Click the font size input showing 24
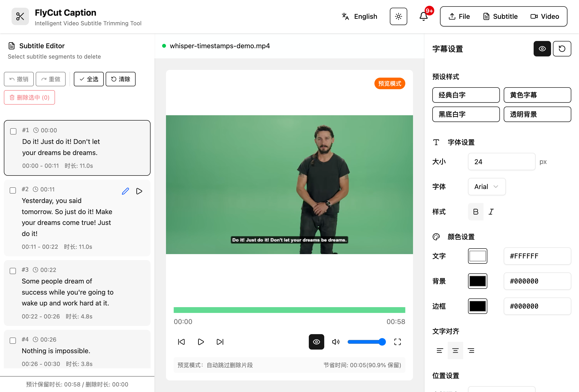Viewport: 579px width, 392px height. coord(501,162)
